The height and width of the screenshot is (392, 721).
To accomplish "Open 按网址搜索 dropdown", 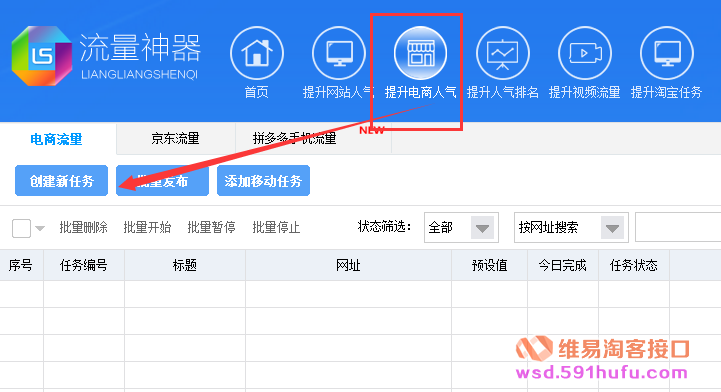I will coord(571,227).
